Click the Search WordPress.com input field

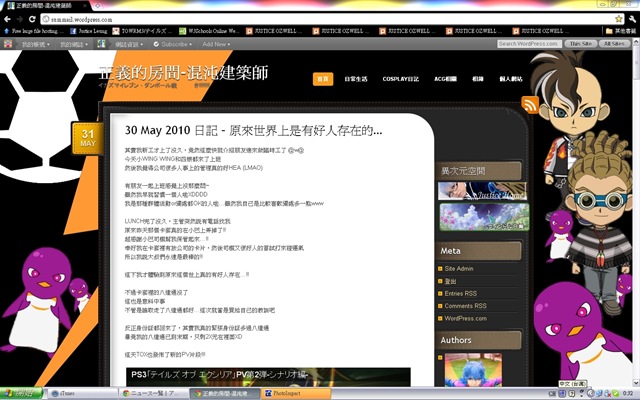point(528,44)
